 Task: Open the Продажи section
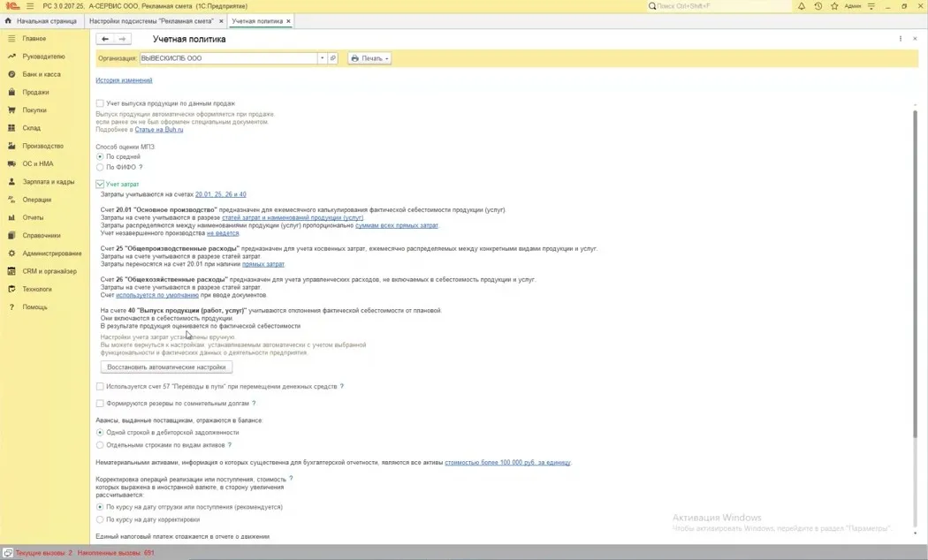35,92
